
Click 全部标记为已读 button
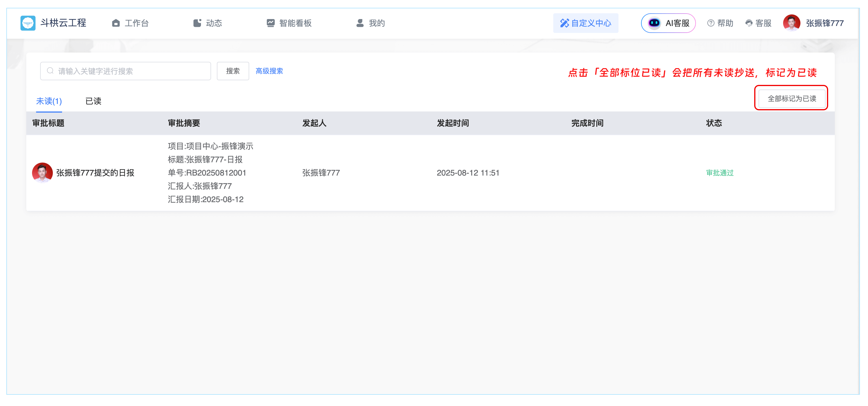click(791, 98)
